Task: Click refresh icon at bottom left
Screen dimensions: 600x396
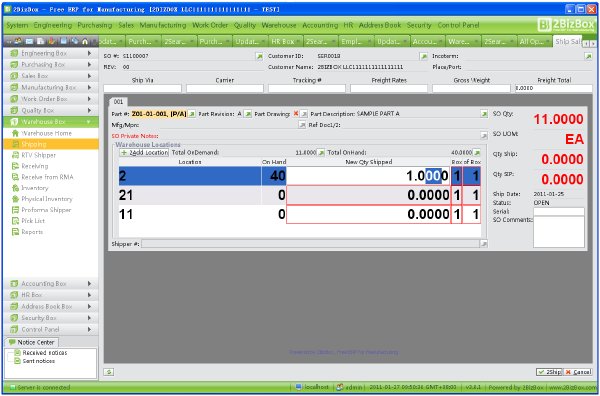Action: (109, 372)
